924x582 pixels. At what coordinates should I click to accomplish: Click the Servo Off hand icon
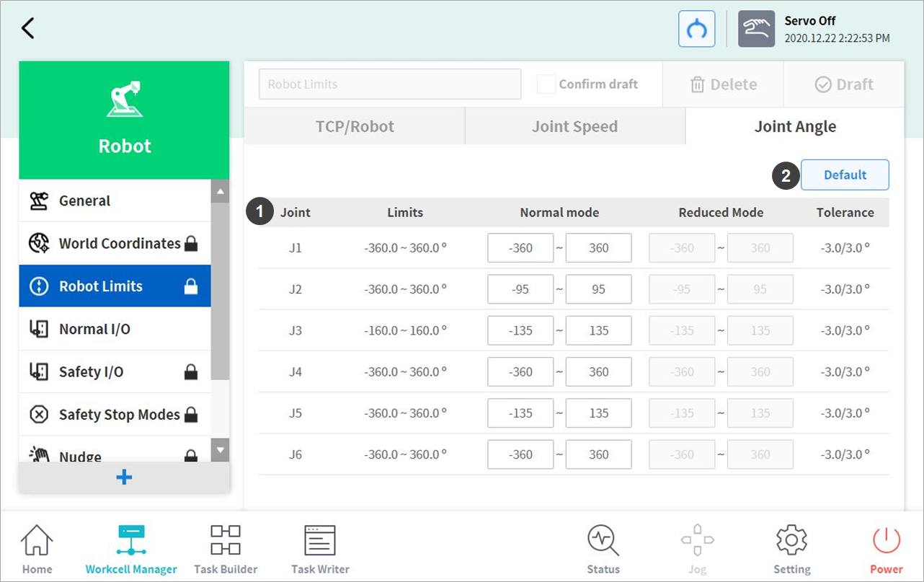(x=756, y=29)
